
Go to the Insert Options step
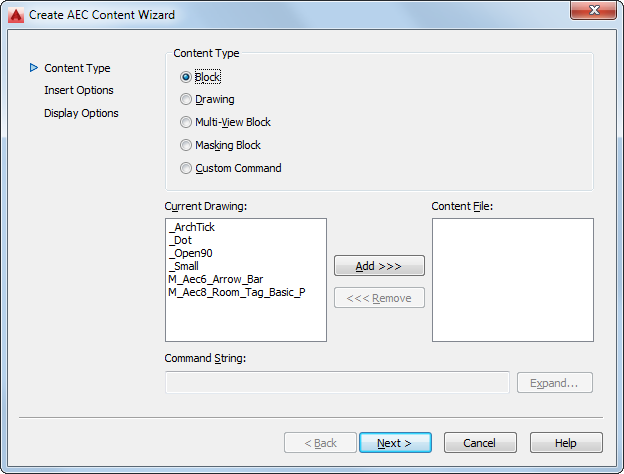pyautogui.click(x=79, y=91)
